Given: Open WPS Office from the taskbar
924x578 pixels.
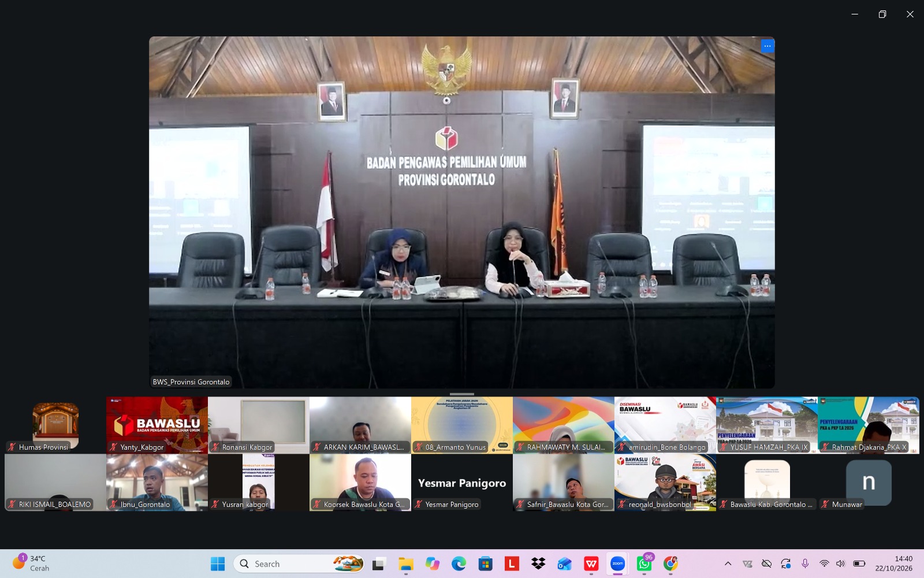Looking at the screenshot, I should pyautogui.click(x=591, y=564).
